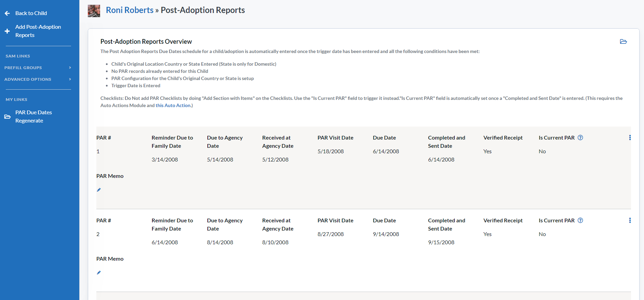Edit PAR Memo for PAR 2

[x=99, y=273]
